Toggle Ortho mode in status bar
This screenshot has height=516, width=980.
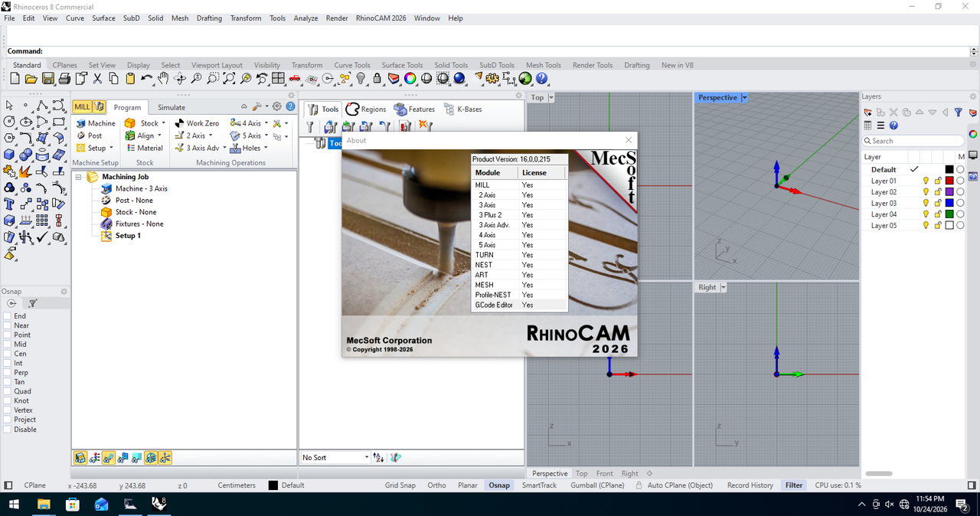(x=436, y=485)
